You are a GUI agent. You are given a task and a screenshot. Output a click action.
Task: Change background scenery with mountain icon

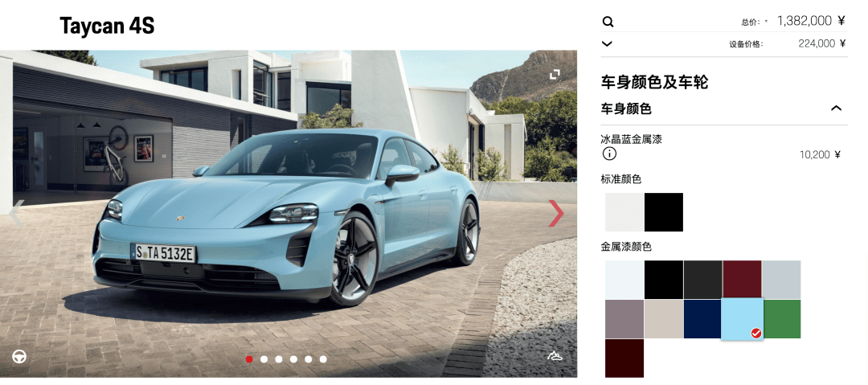(x=555, y=355)
